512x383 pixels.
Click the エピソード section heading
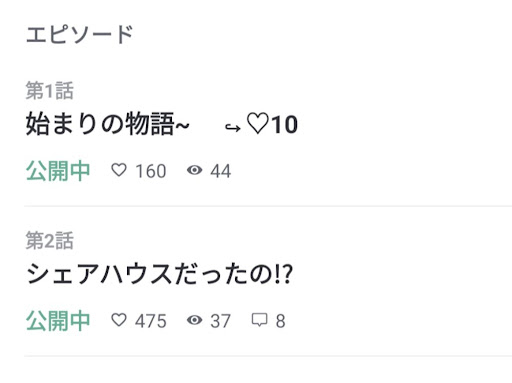(x=79, y=34)
